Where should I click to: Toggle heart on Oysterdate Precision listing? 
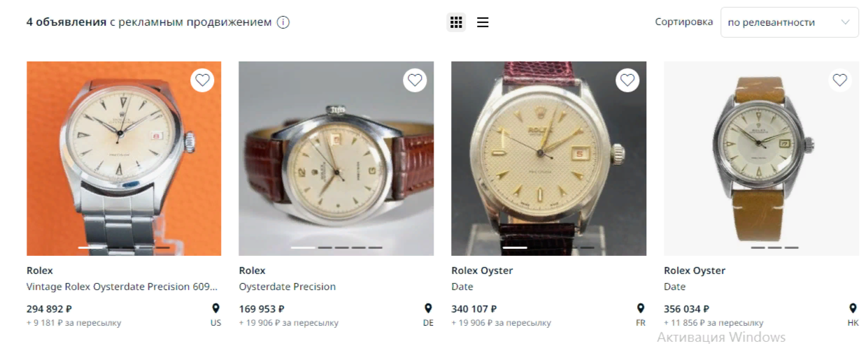(x=415, y=80)
